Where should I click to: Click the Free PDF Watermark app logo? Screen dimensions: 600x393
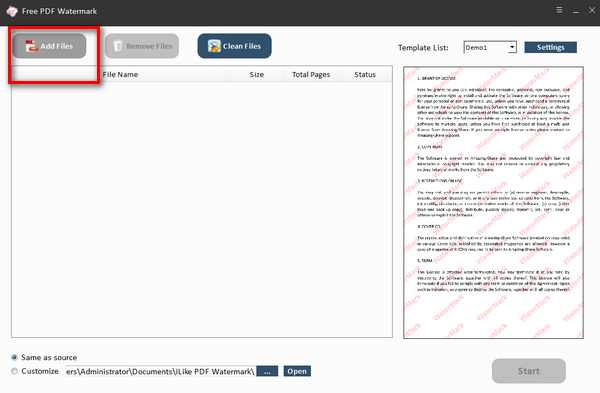[x=12, y=11]
